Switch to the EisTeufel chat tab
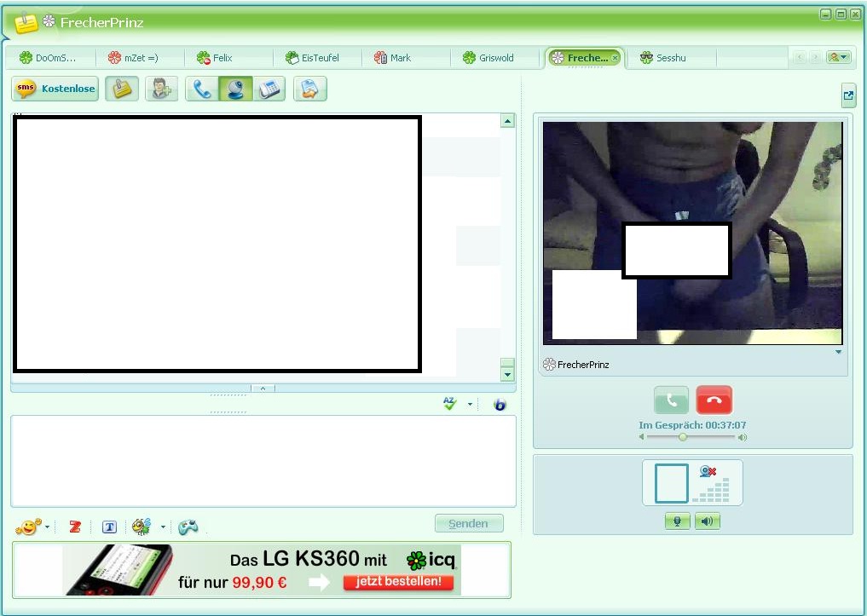The height and width of the screenshot is (616, 867). [x=320, y=58]
